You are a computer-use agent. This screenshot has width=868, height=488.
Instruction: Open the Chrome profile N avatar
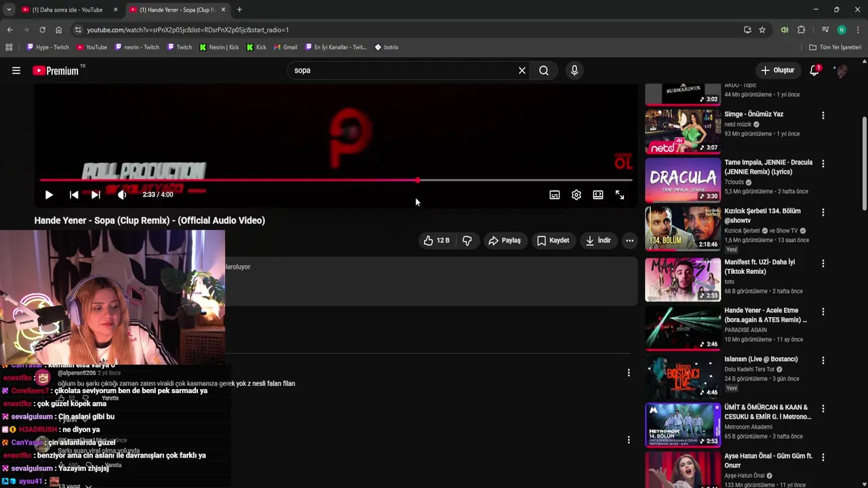842,30
